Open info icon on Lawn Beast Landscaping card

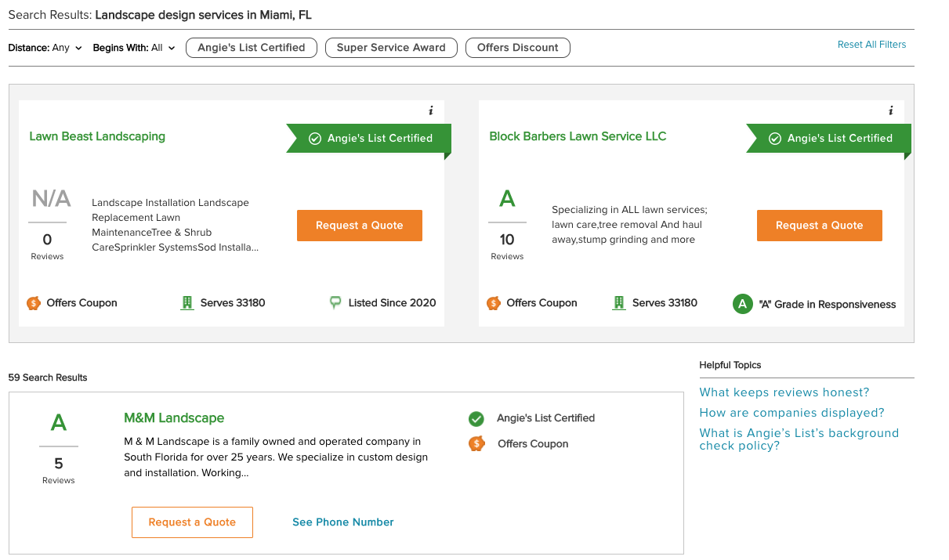[x=431, y=111]
